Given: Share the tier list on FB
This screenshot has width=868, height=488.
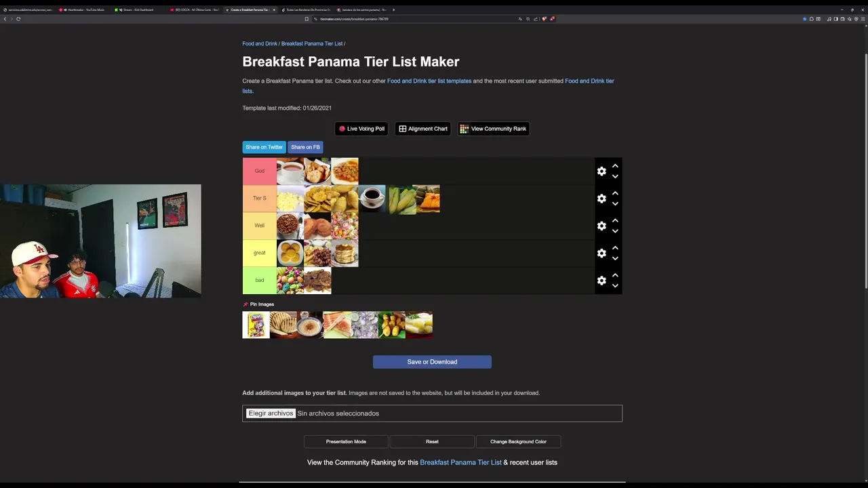Looking at the screenshot, I should click(305, 147).
